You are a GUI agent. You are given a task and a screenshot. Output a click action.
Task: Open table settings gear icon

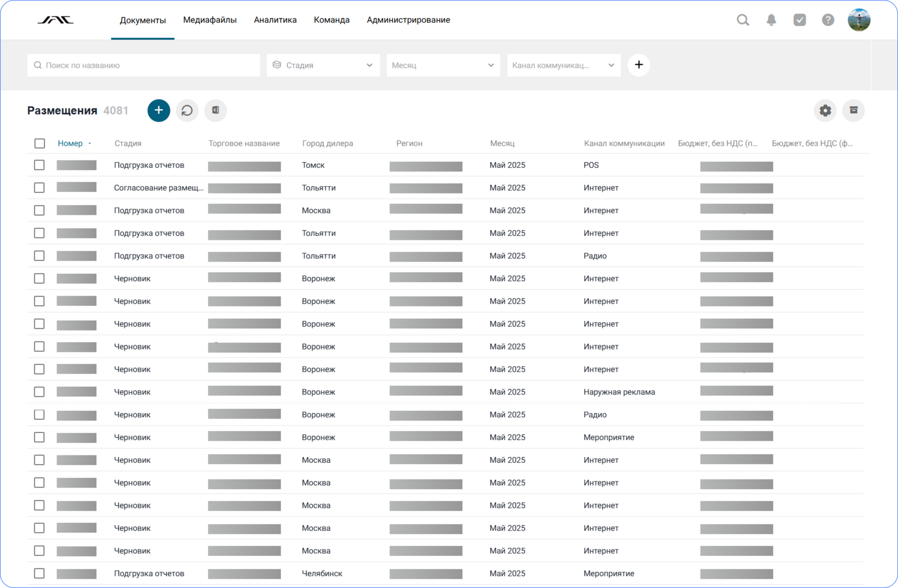[x=825, y=111]
